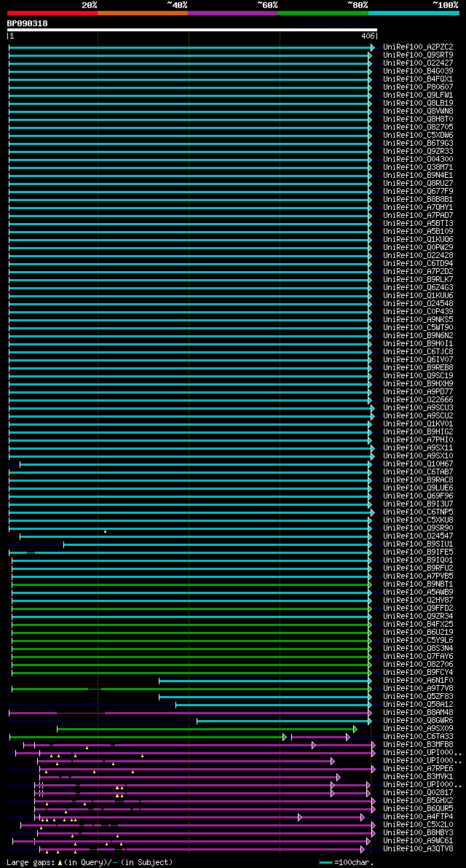Select the UniRef100_B9SIU1 label
Screen dimensions: 466x868
click(418, 544)
